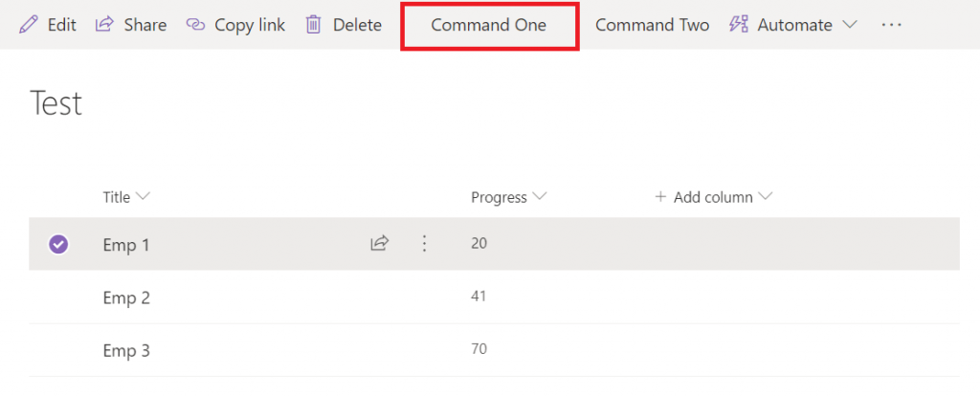Click the plus icon next to Add column
This screenshot has height=397, width=980.
[x=660, y=198]
